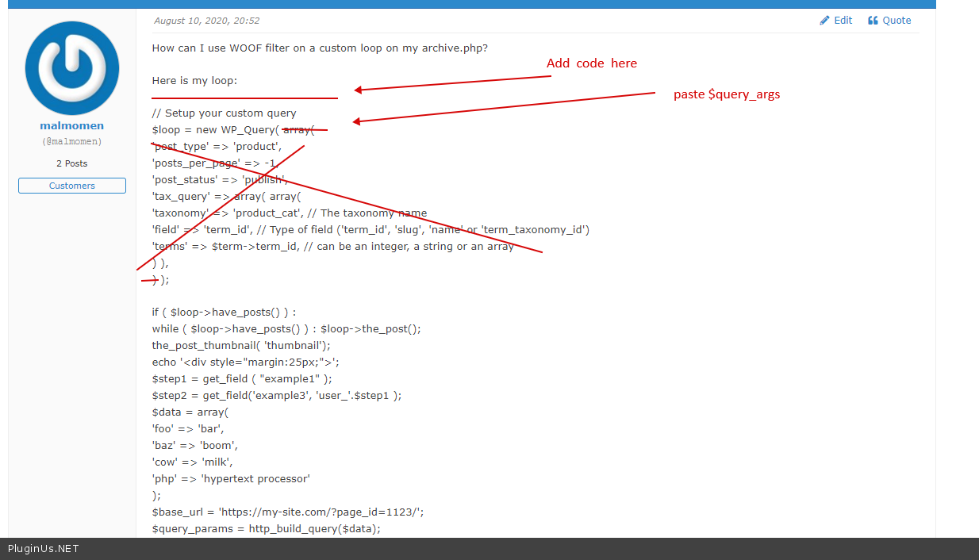Click the $query_params http_build_query line

pyautogui.click(x=266, y=529)
